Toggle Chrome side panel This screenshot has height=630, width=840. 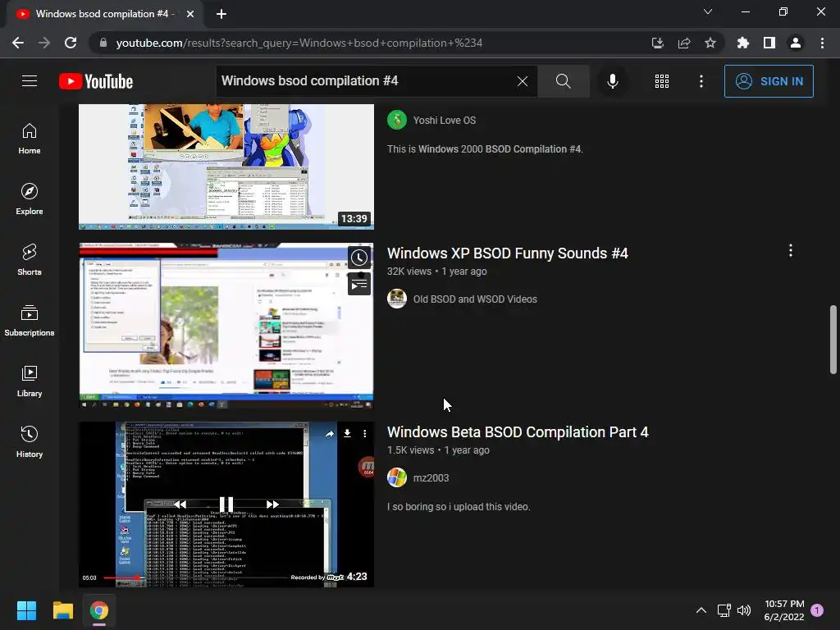point(769,43)
